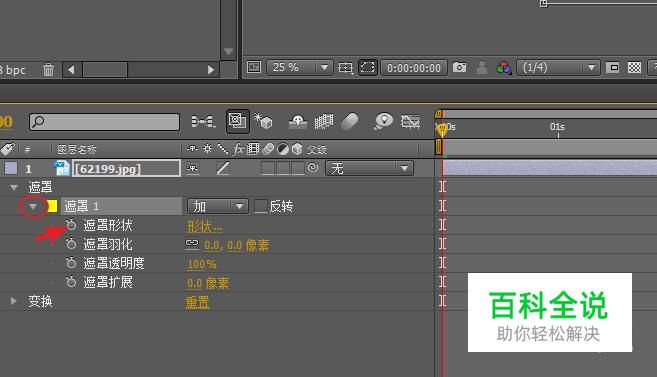The image size is (657, 377).
Task: Click the lavender label color of layer 1
Action: [11, 168]
